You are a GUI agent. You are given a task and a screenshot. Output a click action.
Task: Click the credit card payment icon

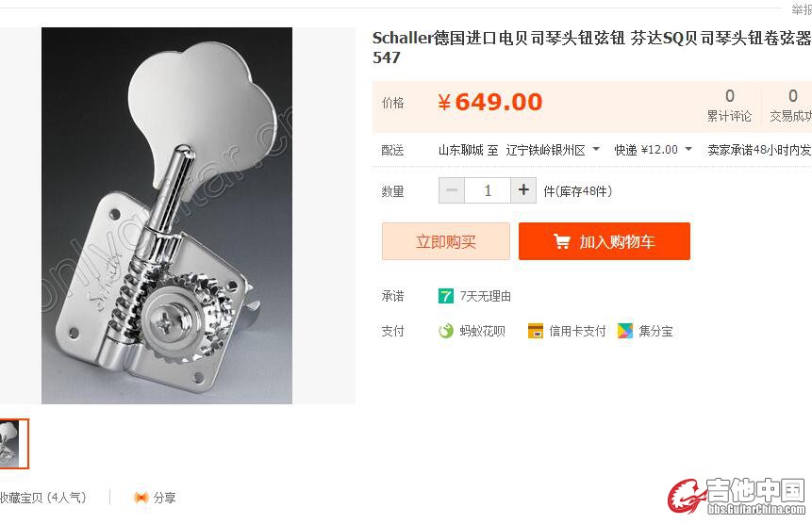point(536,331)
